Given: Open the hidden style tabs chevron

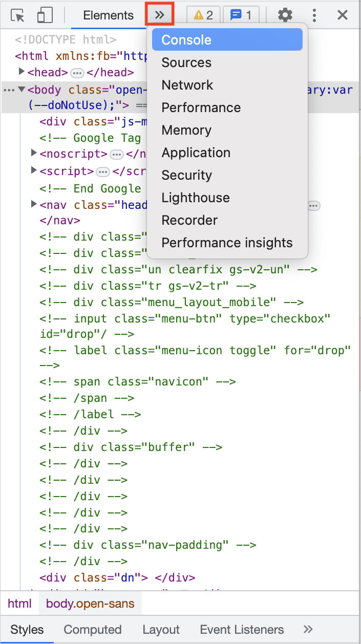Looking at the screenshot, I should (307, 629).
